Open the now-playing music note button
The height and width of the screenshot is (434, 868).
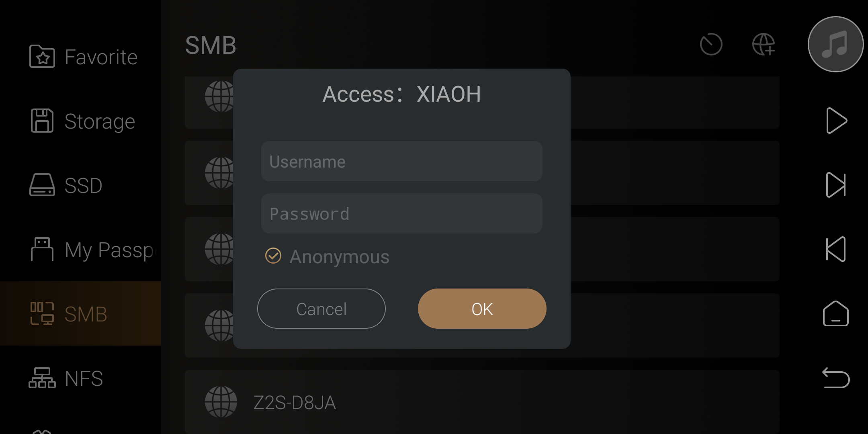click(x=835, y=44)
